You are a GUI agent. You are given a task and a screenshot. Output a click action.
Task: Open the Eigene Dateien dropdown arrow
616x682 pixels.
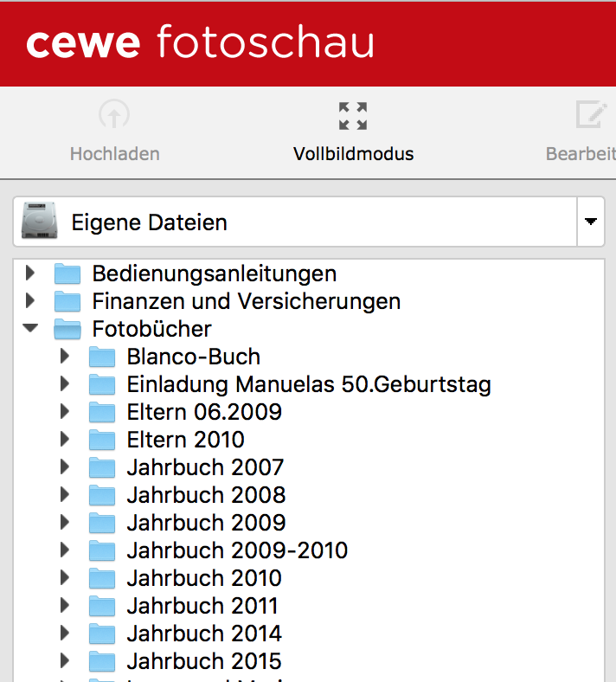point(591,222)
